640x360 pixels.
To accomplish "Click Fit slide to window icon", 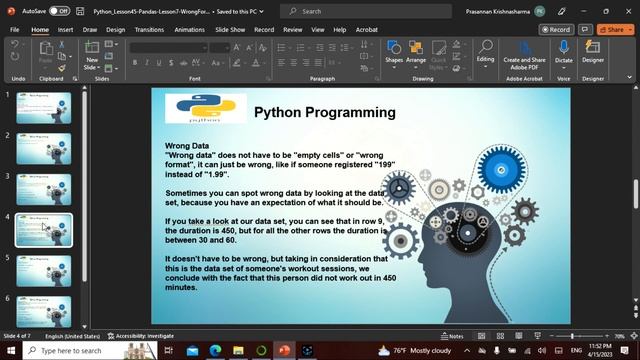I will point(633,336).
